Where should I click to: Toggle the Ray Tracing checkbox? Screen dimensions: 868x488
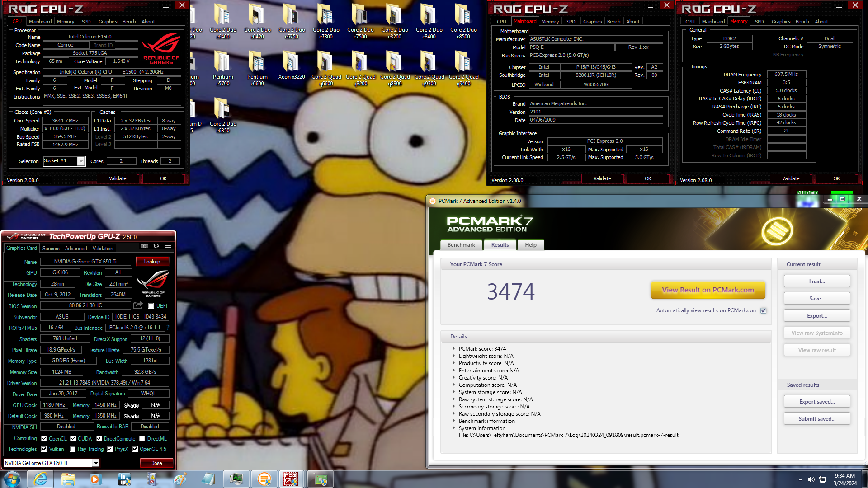[x=73, y=449]
